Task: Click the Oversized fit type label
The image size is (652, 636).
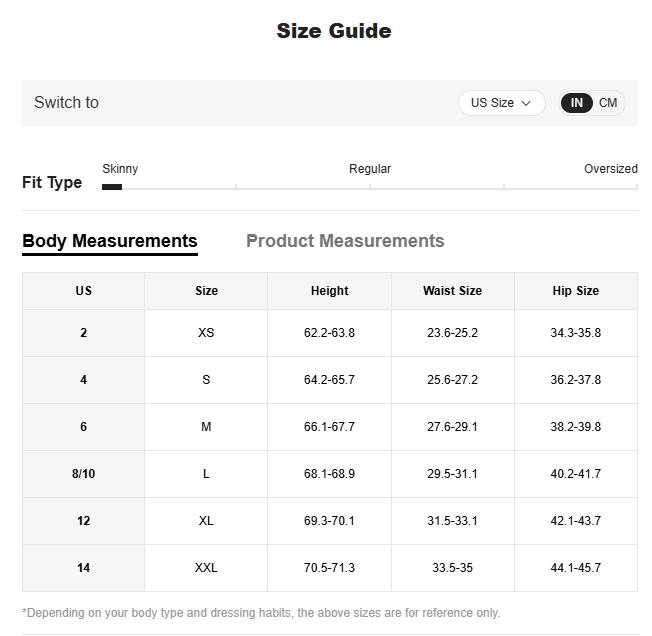Action: click(610, 169)
